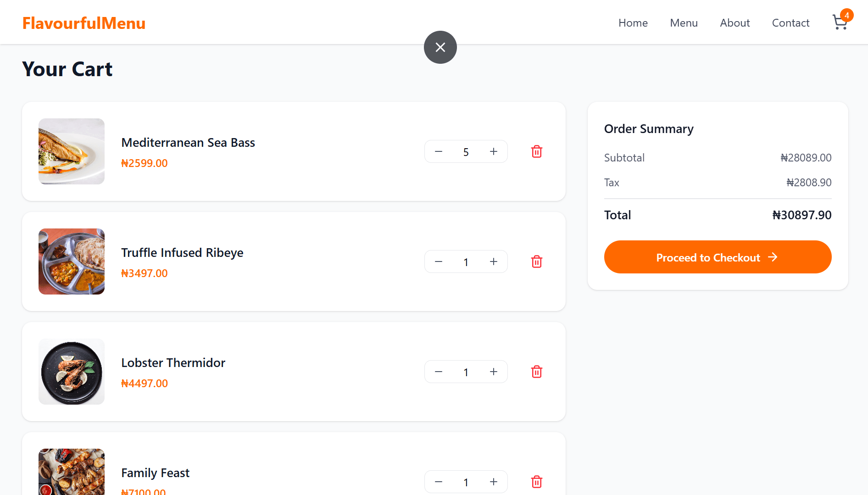This screenshot has height=495, width=868.
Task: Delete Mediterranean Sea Bass from cart
Action: [x=537, y=151]
